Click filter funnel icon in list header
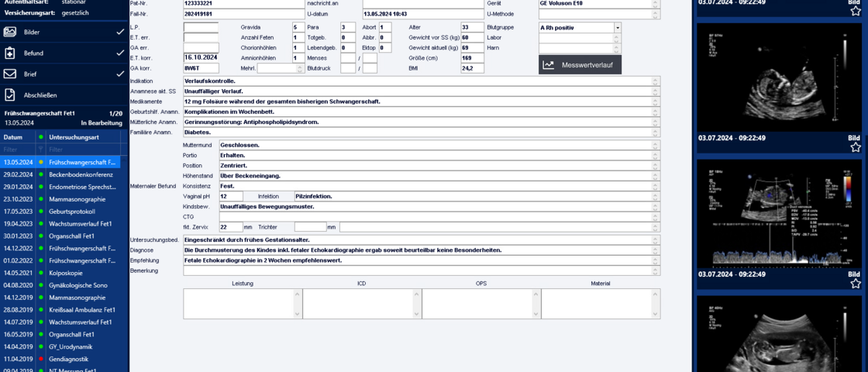 (40, 150)
